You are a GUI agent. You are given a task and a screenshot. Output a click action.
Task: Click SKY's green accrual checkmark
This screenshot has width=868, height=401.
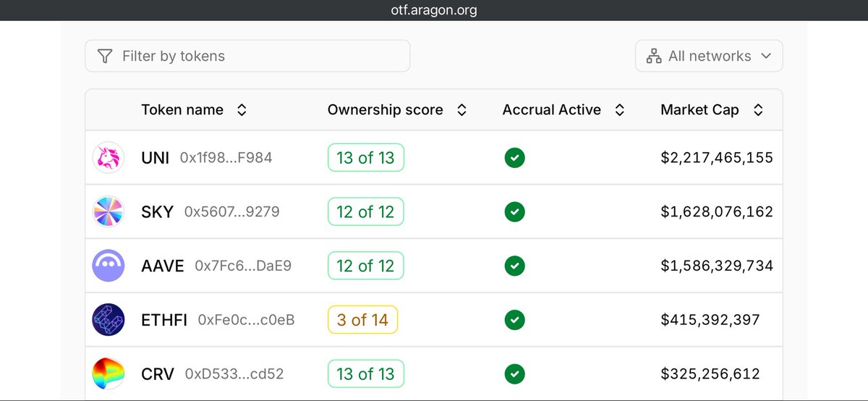point(514,212)
